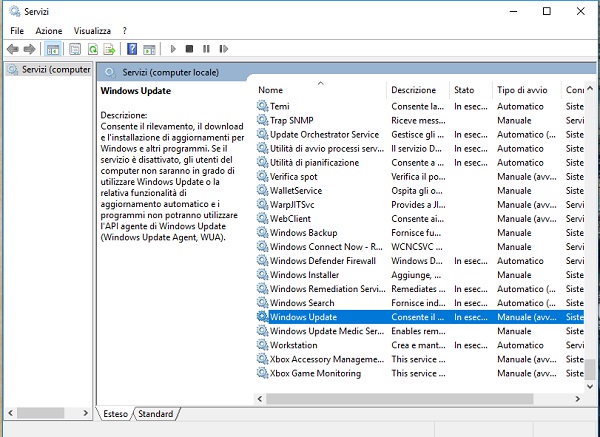Click the gear icon beside Workstation
The width and height of the screenshot is (600, 437).
[262, 345]
